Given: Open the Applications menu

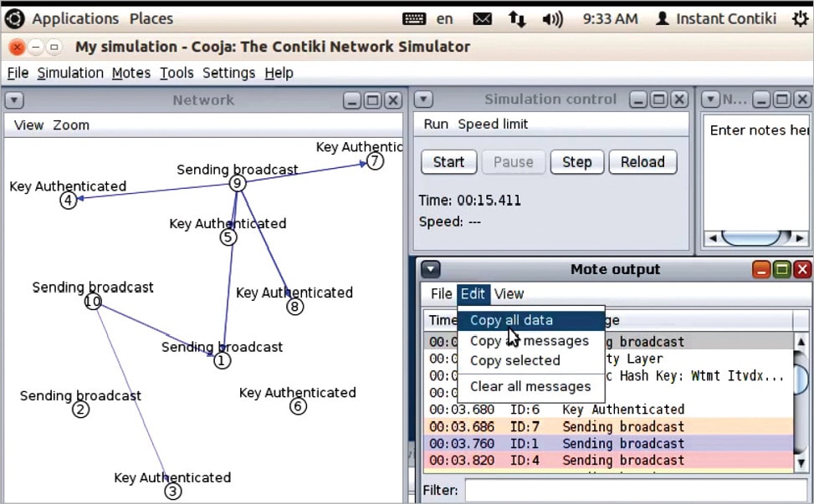Looking at the screenshot, I should [x=75, y=18].
